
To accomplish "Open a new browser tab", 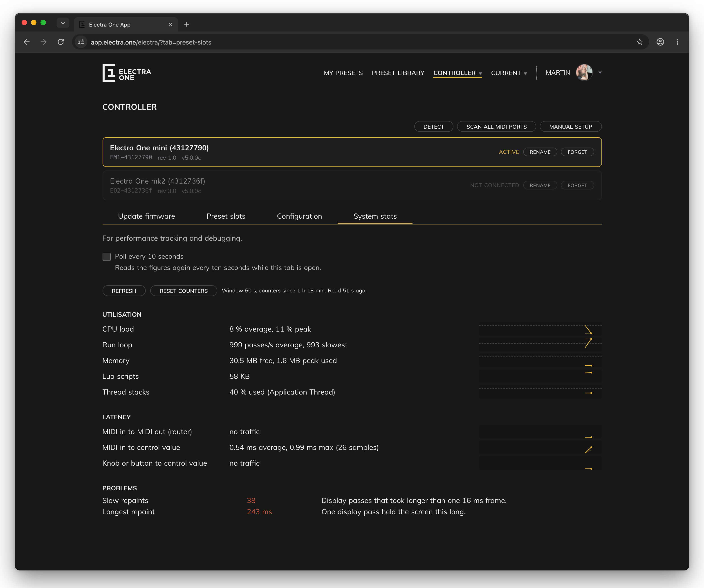I will [x=187, y=25].
